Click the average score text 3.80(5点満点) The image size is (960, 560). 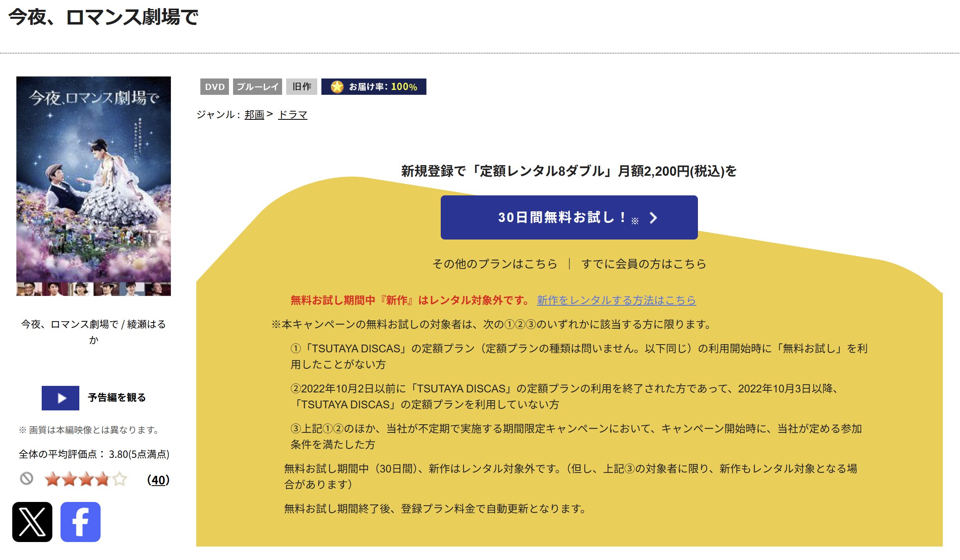(139, 455)
